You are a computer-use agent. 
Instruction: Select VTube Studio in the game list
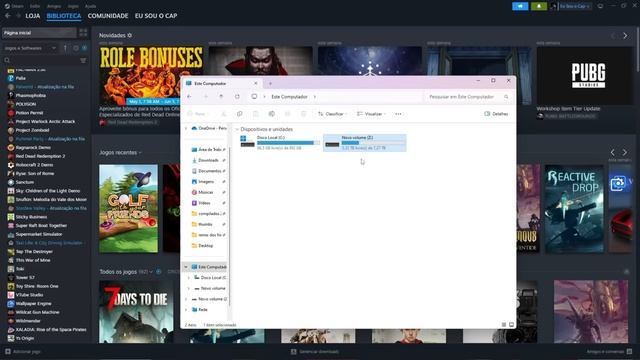(x=29, y=295)
